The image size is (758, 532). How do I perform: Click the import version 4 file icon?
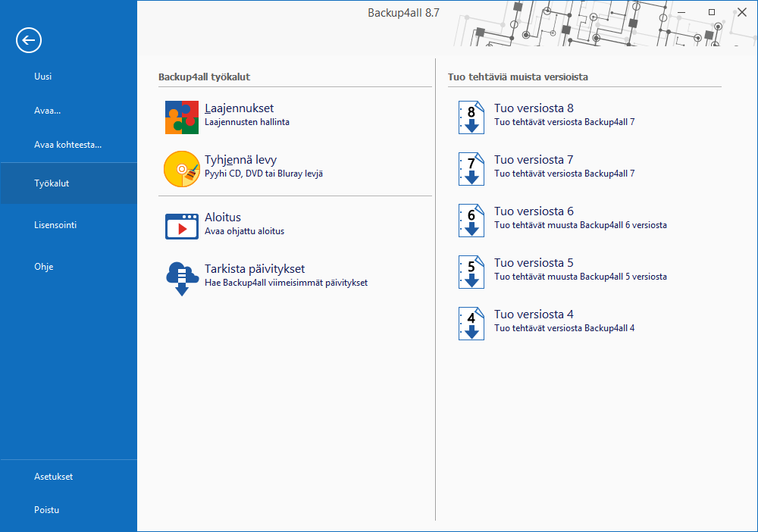point(471,324)
